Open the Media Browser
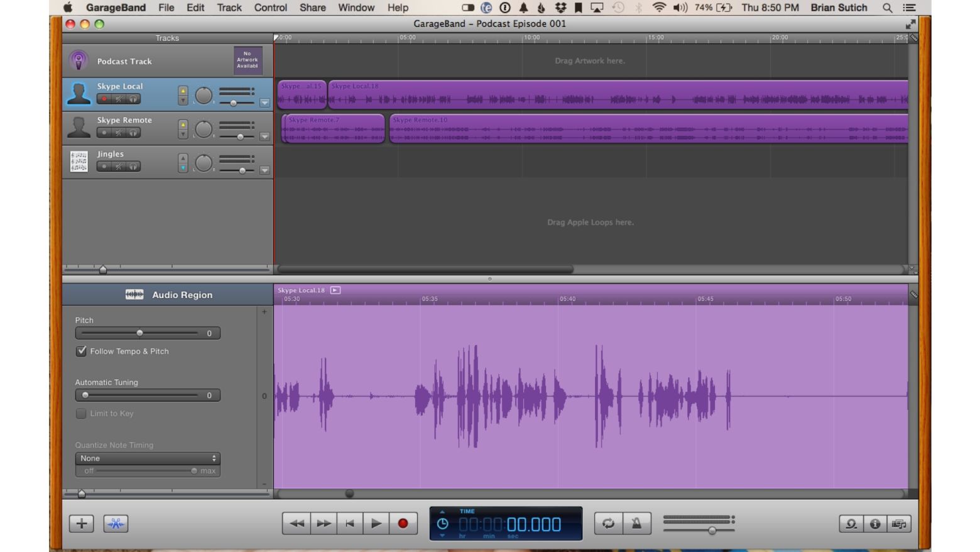Image resolution: width=980 pixels, height=552 pixels. click(x=899, y=524)
